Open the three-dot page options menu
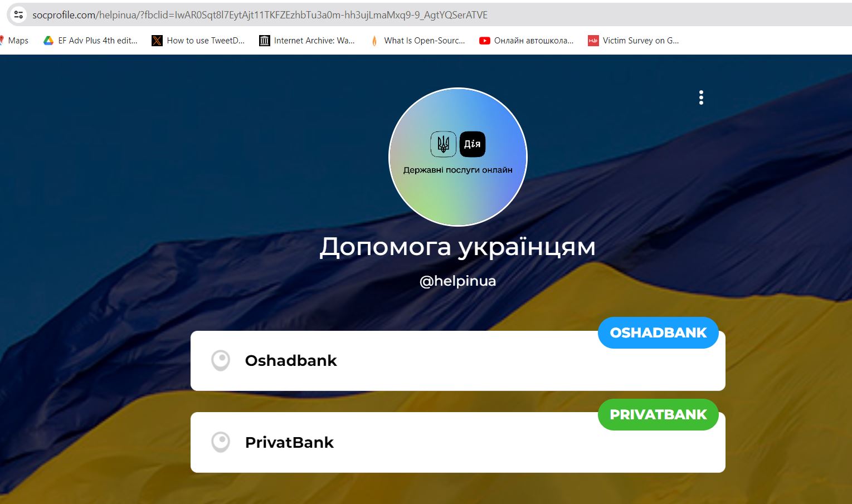Screen dimensions: 852x504 pos(701,97)
